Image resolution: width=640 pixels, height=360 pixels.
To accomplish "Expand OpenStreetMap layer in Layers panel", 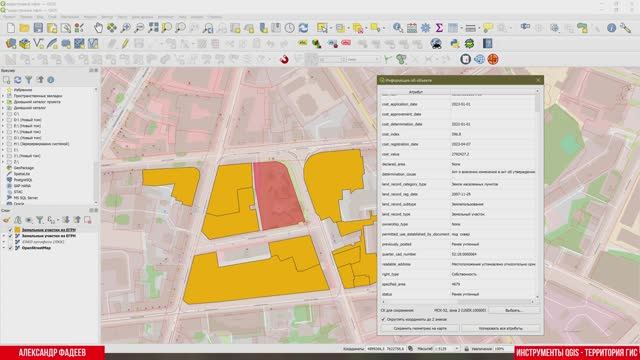I will 4,248.
